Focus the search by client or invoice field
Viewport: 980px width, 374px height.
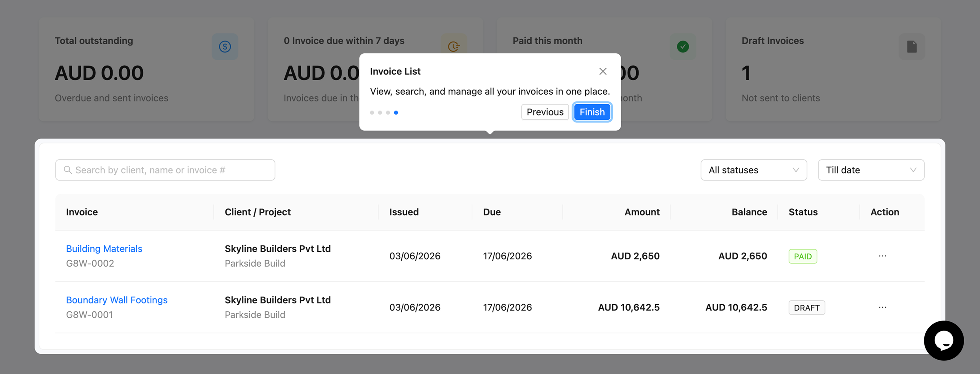pyautogui.click(x=165, y=170)
